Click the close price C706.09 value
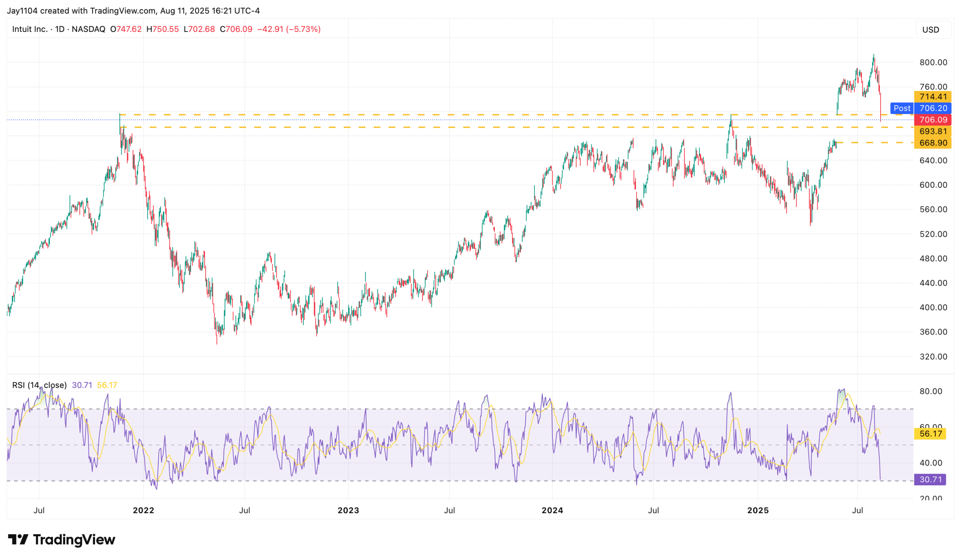Image resolution: width=961 pixels, height=560 pixels. 236,29
